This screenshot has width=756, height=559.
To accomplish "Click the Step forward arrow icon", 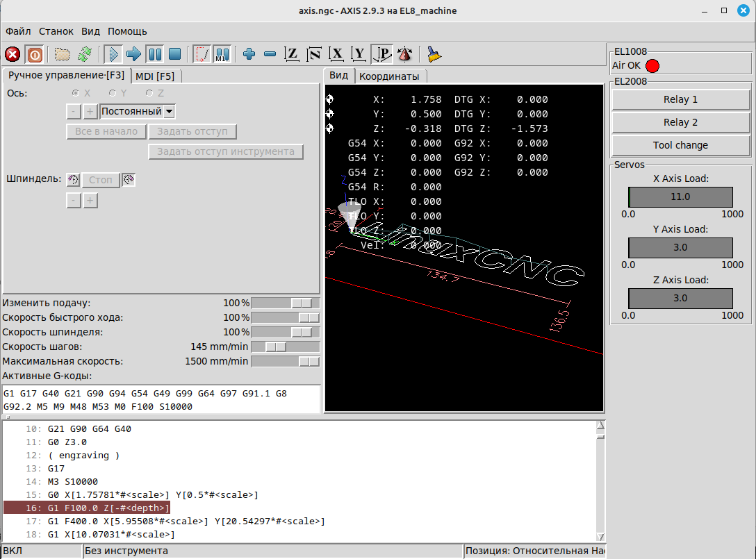I will click(x=133, y=54).
